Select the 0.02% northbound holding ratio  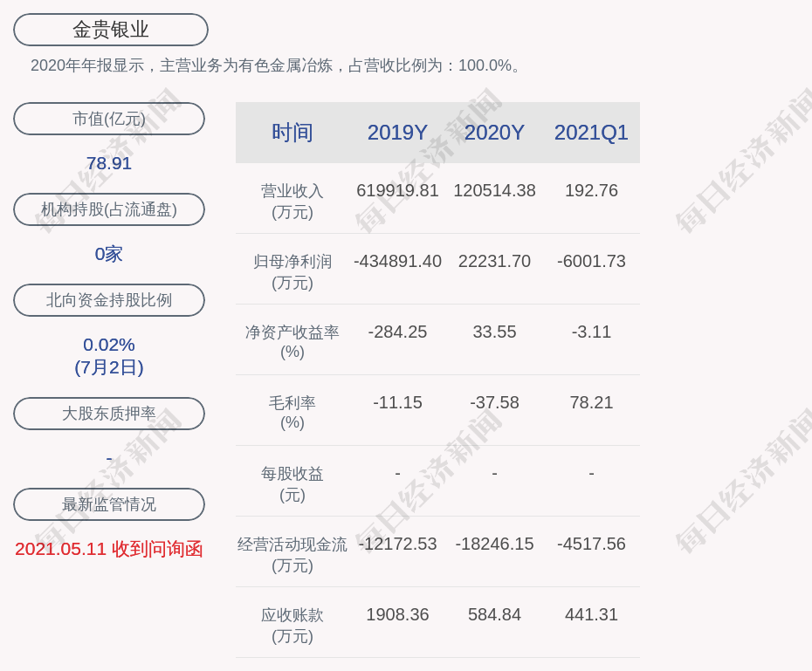tap(109, 345)
